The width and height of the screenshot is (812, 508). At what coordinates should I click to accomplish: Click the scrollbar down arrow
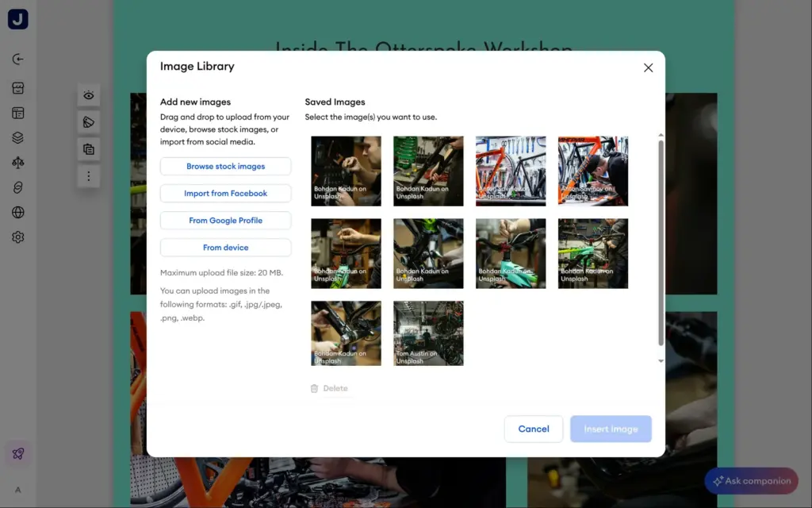(661, 361)
